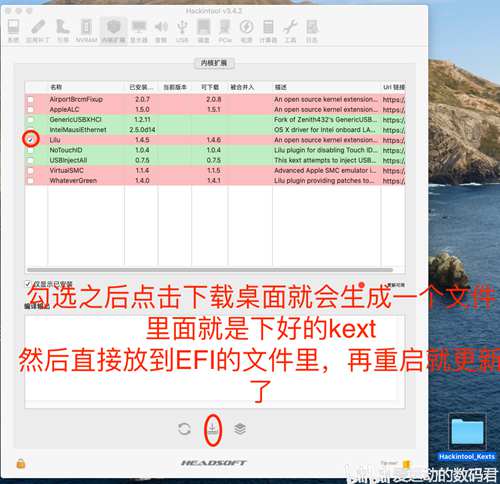Click the 名称 column header
Viewport: 500px width, 484px height.
pyautogui.click(x=56, y=87)
